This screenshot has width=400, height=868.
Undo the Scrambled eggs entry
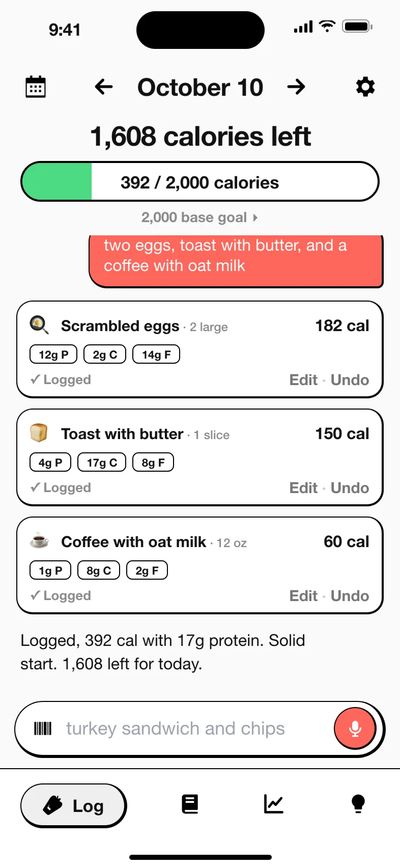tap(350, 380)
